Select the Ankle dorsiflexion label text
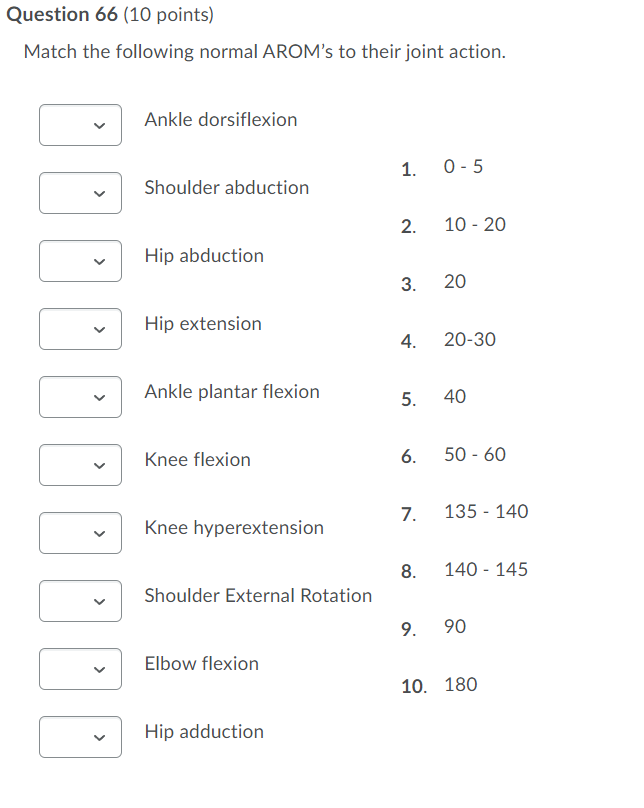This screenshot has width=644, height=808. (220, 120)
